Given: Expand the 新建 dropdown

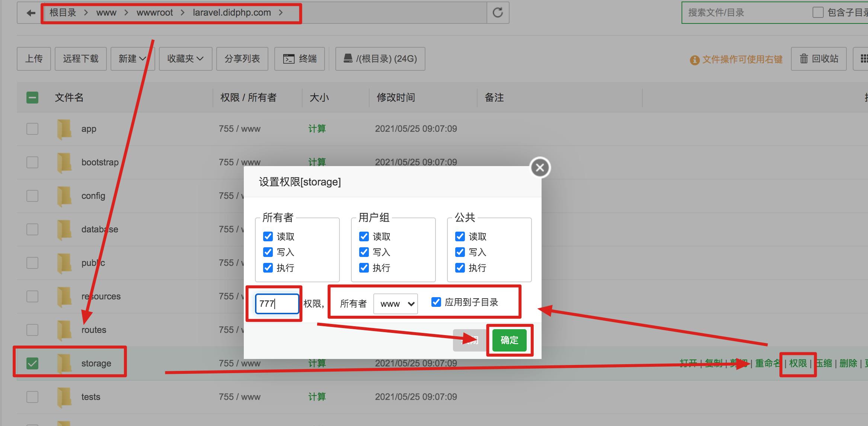Looking at the screenshot, I should (x=133, y=59).
